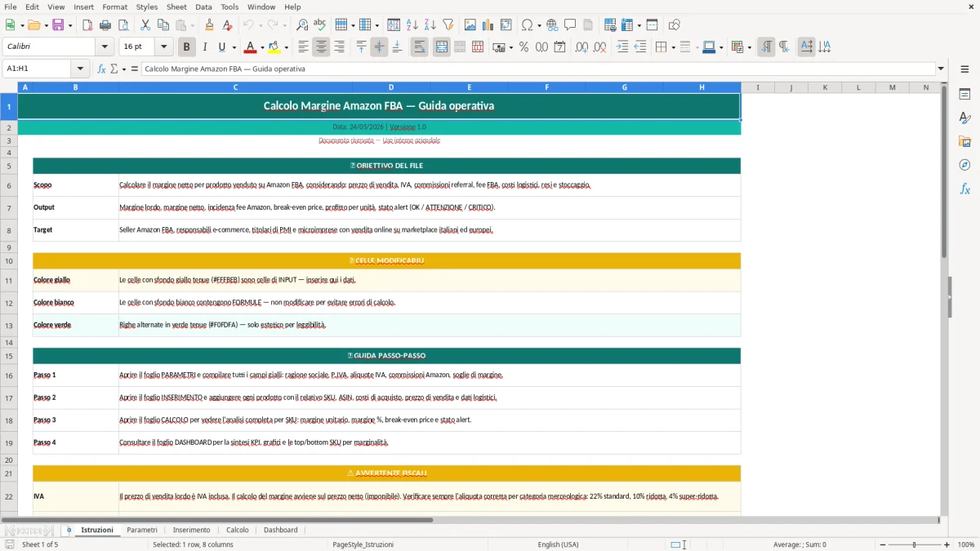Toggle Align Left
The height and width of the screenshot is (551, 980).
tap(303, 47)
